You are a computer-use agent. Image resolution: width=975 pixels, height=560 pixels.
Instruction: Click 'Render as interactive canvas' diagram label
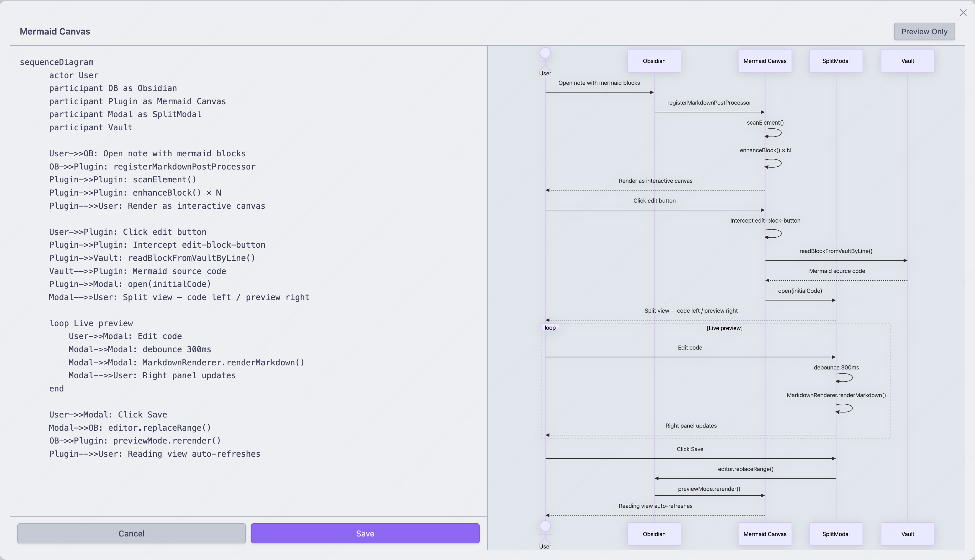click(655, 181)
